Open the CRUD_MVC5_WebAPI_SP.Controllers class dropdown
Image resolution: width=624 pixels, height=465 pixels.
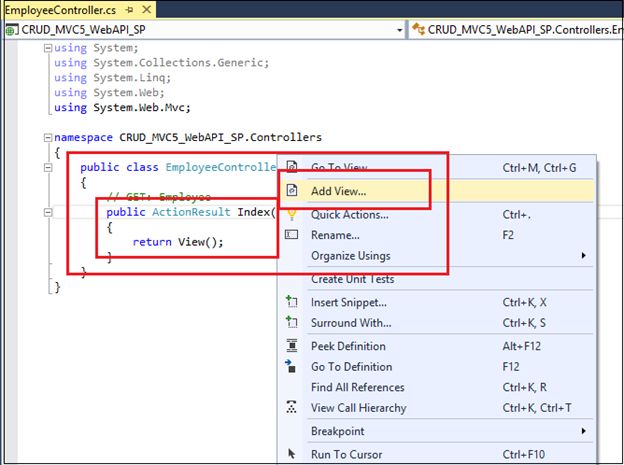(x=517, y=30)
